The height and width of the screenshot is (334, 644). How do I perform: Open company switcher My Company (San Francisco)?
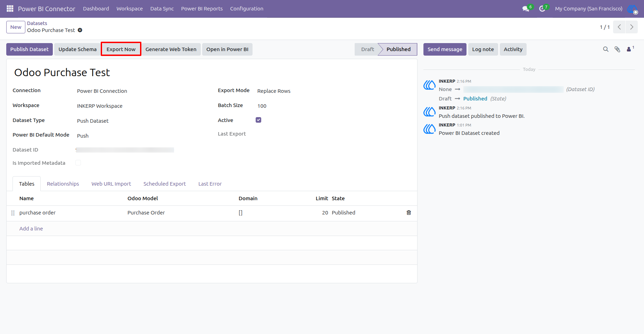coord(588,9)
